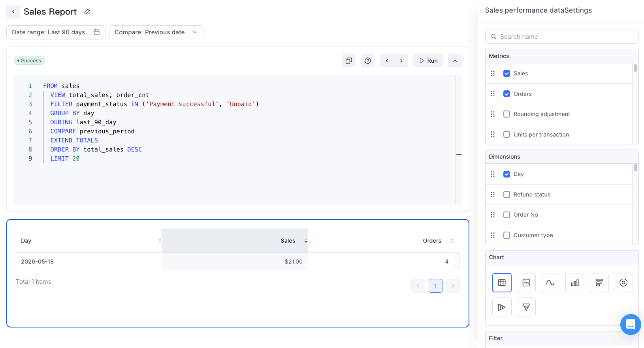This screenshot has height=348, width=644.
Task: Enable the Order No. dimension
Action: pos(507,215)
